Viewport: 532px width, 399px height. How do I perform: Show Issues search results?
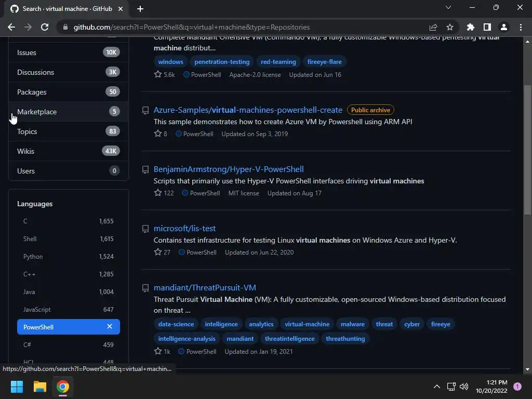tap(69, 52)
